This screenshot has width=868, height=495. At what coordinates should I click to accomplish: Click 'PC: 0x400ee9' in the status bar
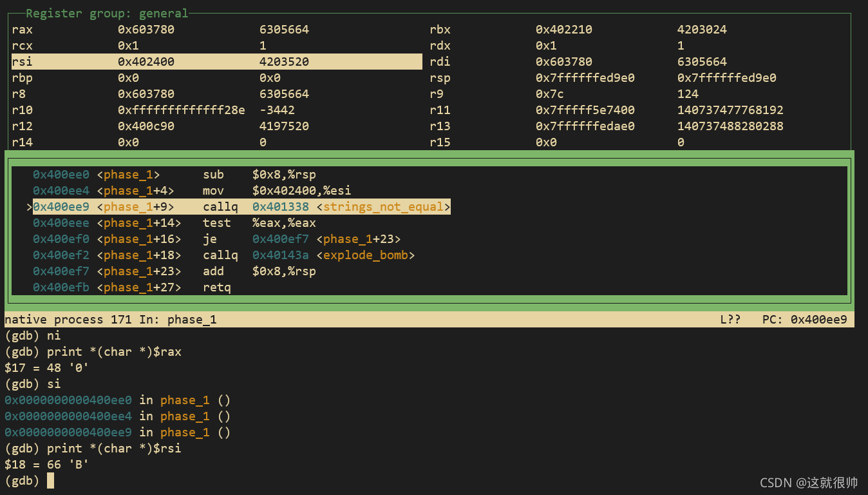coord(805,320)
